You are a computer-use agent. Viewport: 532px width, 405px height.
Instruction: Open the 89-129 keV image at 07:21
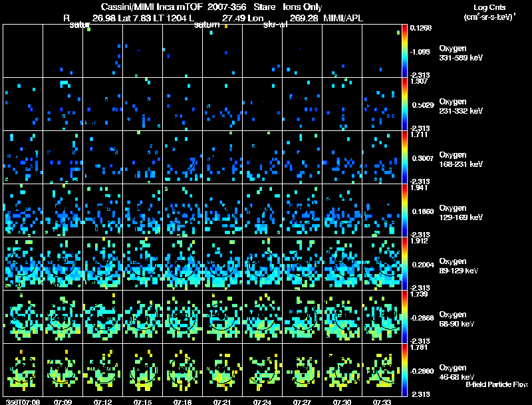[223, 264]
